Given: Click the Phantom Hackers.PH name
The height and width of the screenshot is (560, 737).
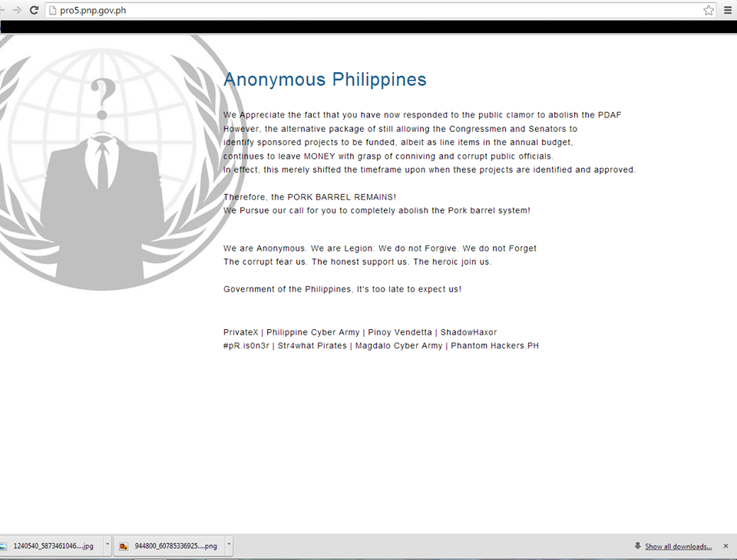Looking at the screenshot, I should tap(495, 346).
